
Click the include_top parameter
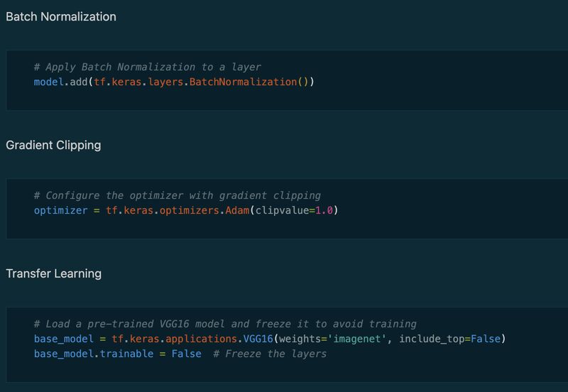point(432,339)
